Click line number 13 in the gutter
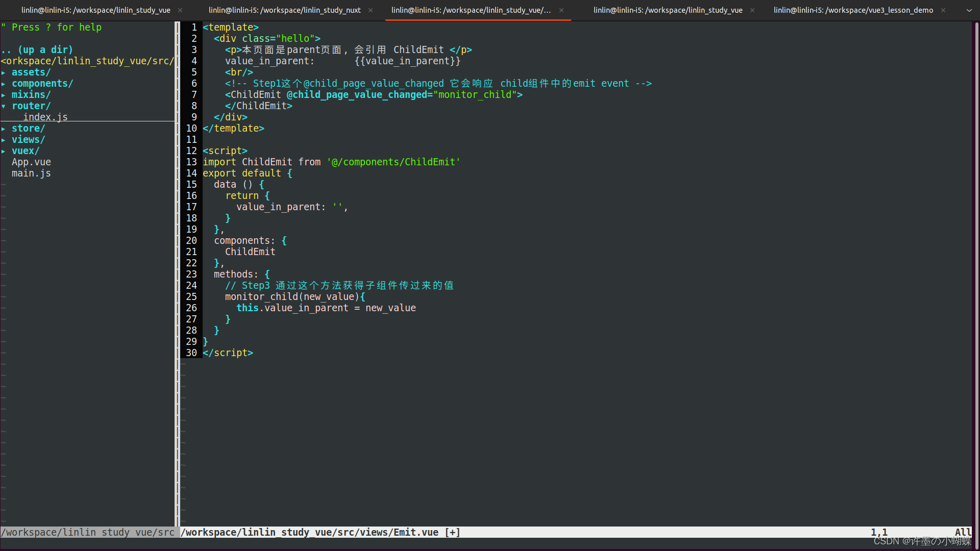 (x=191, y=162)
